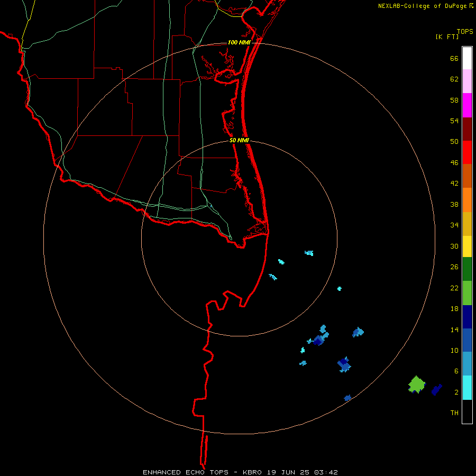Viewport: 476px width, 476px height.
Task: Click the bright red legend swatch
Action: point(467,152)
